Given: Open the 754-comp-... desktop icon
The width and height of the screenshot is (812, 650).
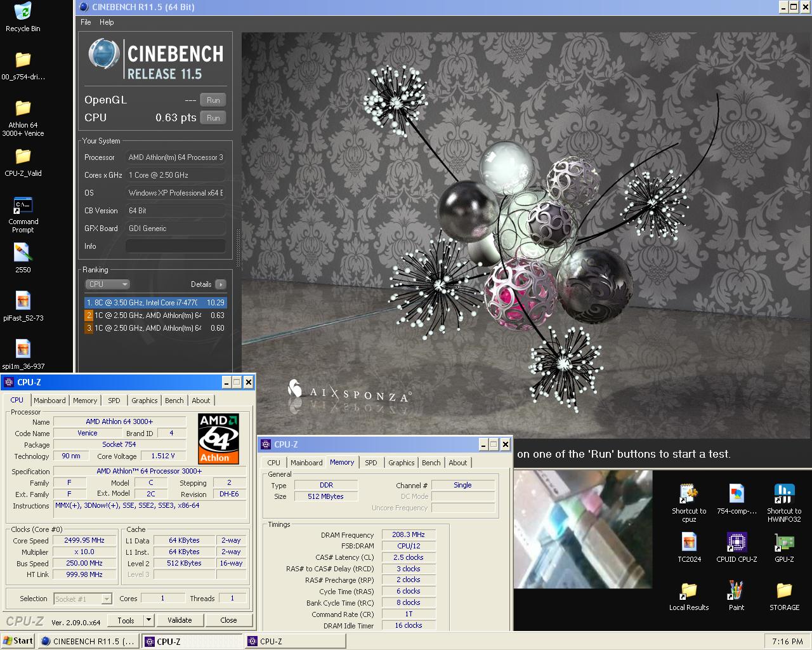Looking at the screenshot, I should [x=737, y=494].
